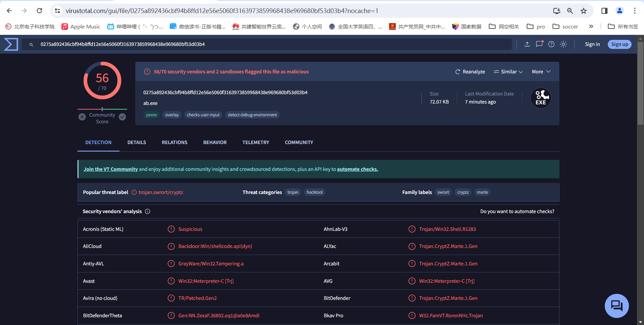Viewport: 644px width, 325px height.
Task: Open the Chrome three-dot menu
Action: (635, 11)
